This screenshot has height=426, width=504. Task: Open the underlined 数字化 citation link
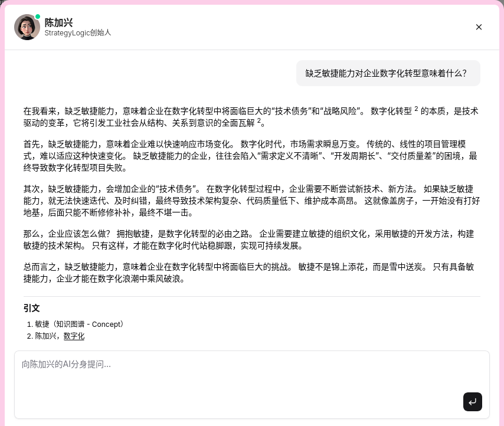pyautogui.click(x=74, y=336)
